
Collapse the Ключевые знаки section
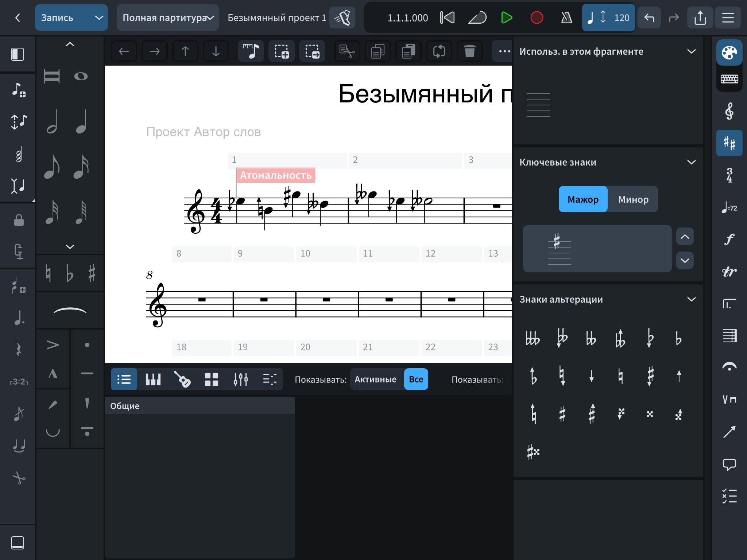pyautogui.click(x=691, y=162)
